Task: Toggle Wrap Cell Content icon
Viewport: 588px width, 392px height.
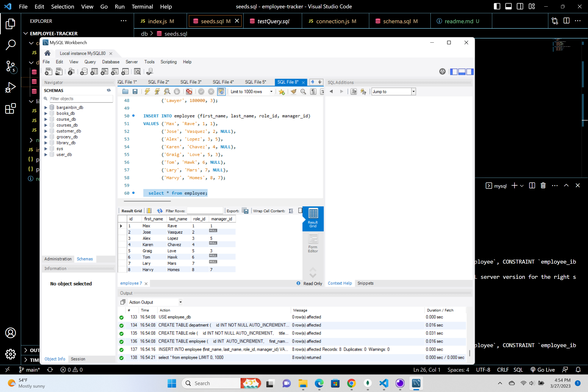Action: tap(291, 211)
